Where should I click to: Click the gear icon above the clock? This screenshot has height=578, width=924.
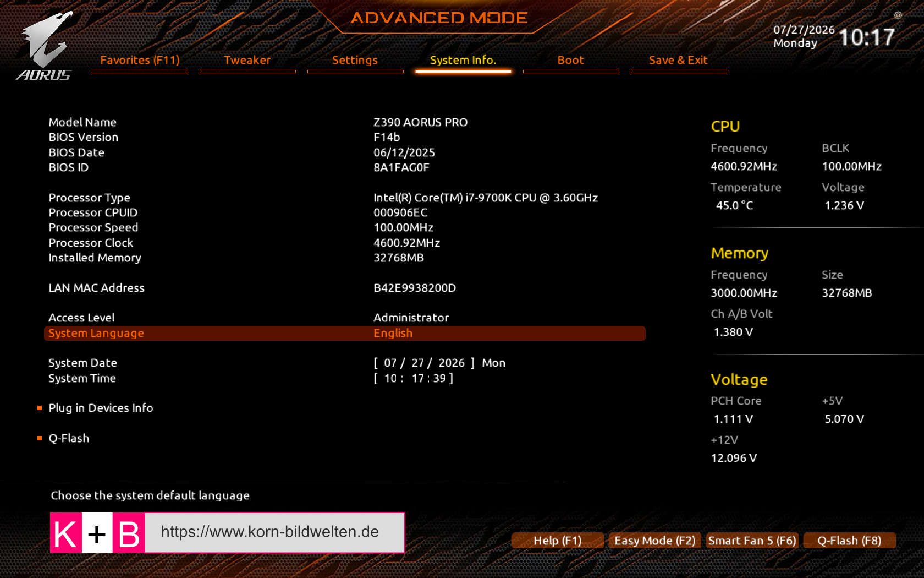coord(898,15)
